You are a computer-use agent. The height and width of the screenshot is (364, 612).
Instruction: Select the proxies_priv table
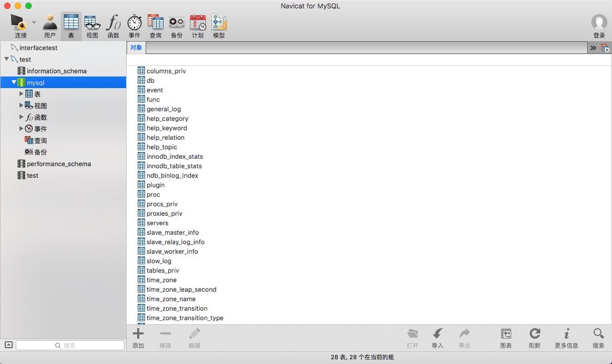click(164, 214)
